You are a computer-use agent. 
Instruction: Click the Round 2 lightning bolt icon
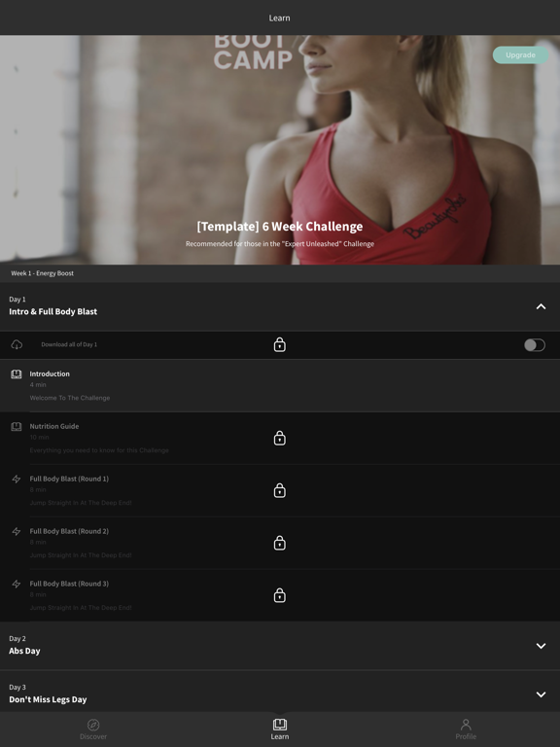(17, 531)
